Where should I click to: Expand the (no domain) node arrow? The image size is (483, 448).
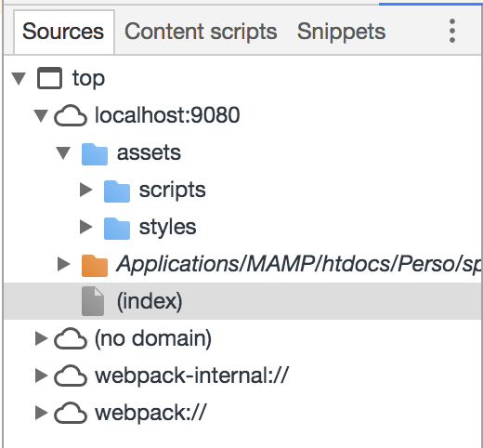pyautogui.click(x=42, y=338)
